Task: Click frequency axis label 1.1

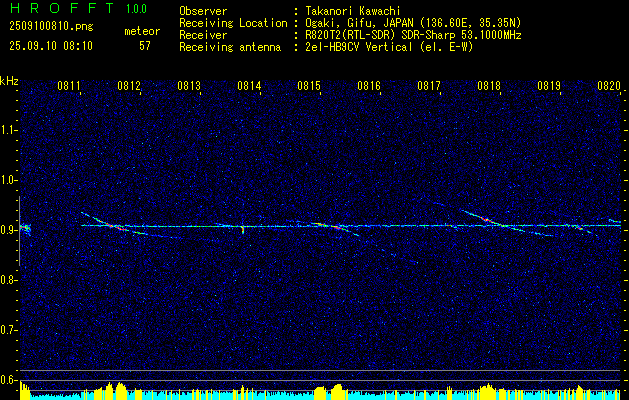Action: pos(8,130)
